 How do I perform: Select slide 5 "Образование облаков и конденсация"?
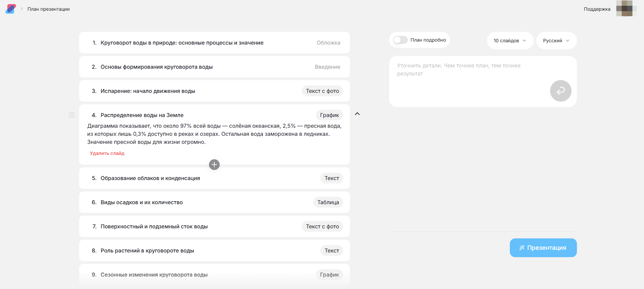(150, 178)
